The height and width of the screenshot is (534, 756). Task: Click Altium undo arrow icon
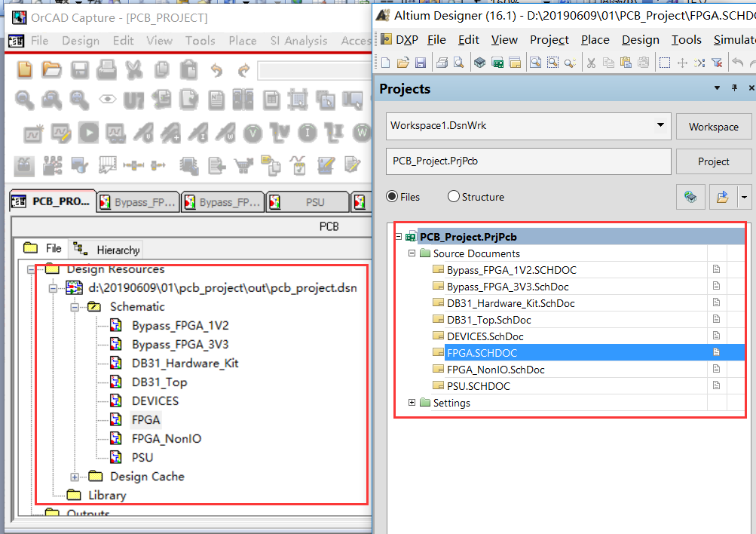(x=737, y=63)
